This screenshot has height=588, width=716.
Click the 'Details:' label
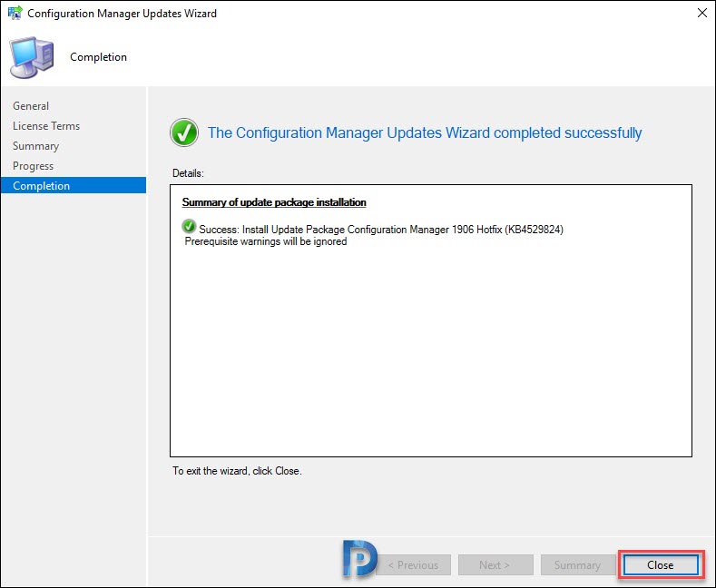188,173
